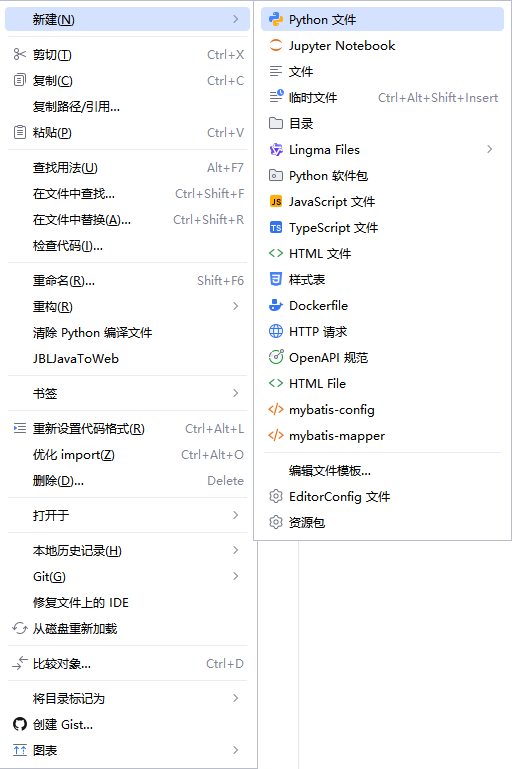Click the 临时文件 scratch file icon
This screenshot has height=769, width=512.
pos(276,97)
